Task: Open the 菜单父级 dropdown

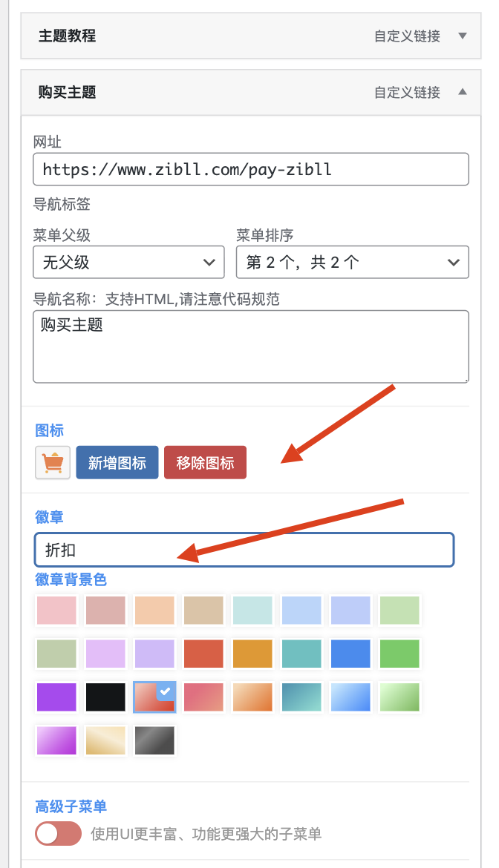Action: (128, 262)
